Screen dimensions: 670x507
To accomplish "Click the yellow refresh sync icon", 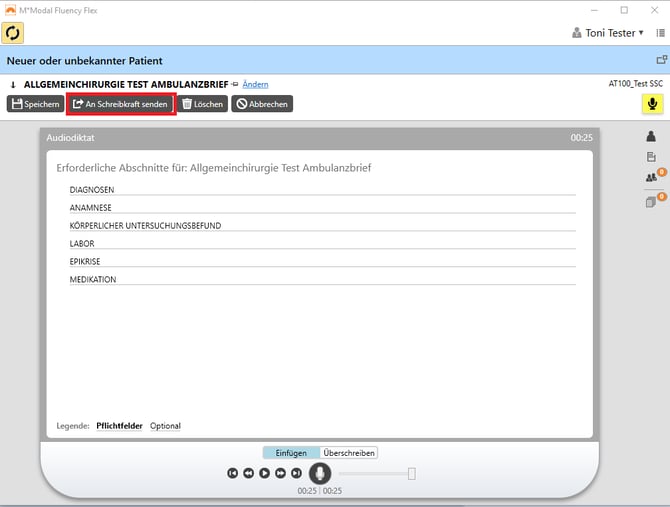I will 13,33.
